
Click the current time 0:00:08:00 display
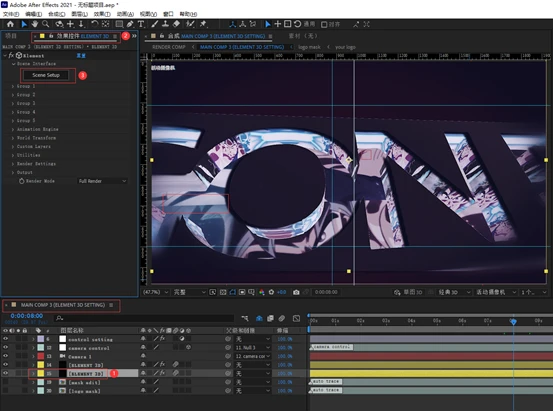[27, 316]
